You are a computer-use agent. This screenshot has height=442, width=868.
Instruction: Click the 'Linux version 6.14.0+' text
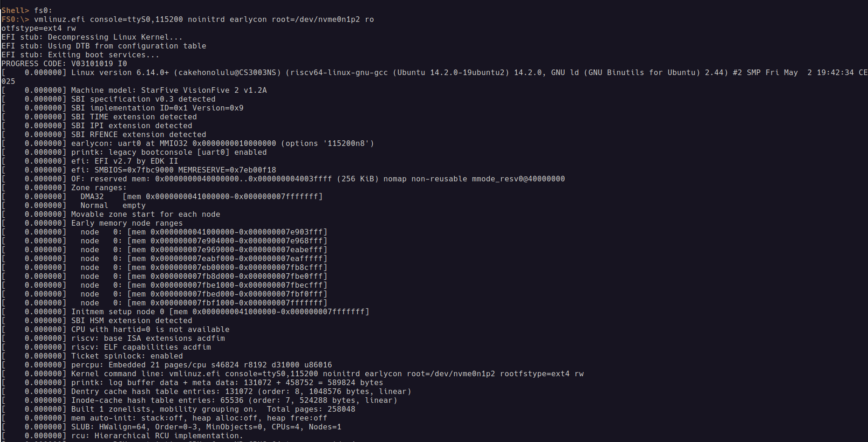[120, 72]
